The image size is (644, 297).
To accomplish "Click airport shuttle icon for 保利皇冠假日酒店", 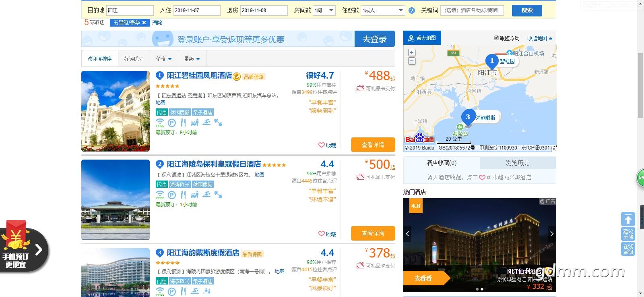I will [195, 195].
